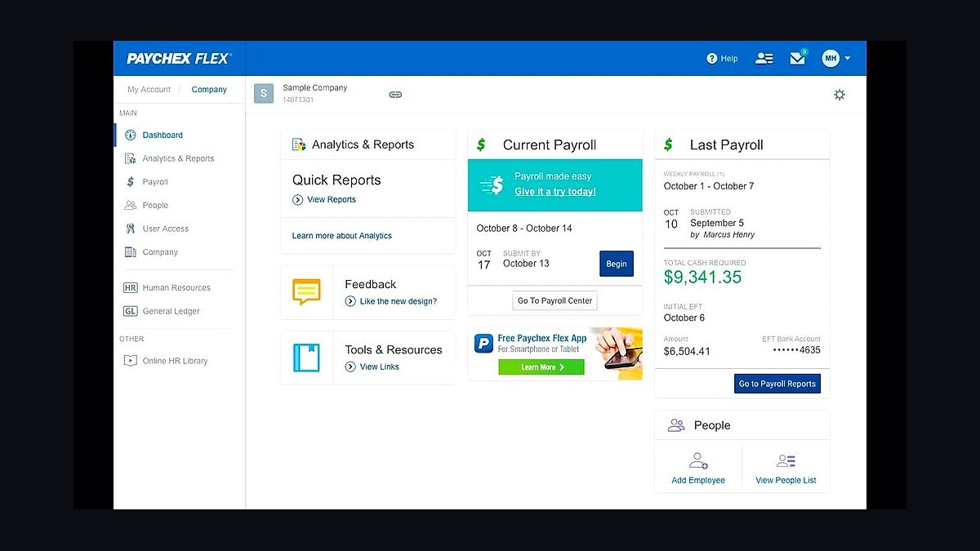
Task: Click Learn more about Analytics link
Action: click(x=342, y=236)
